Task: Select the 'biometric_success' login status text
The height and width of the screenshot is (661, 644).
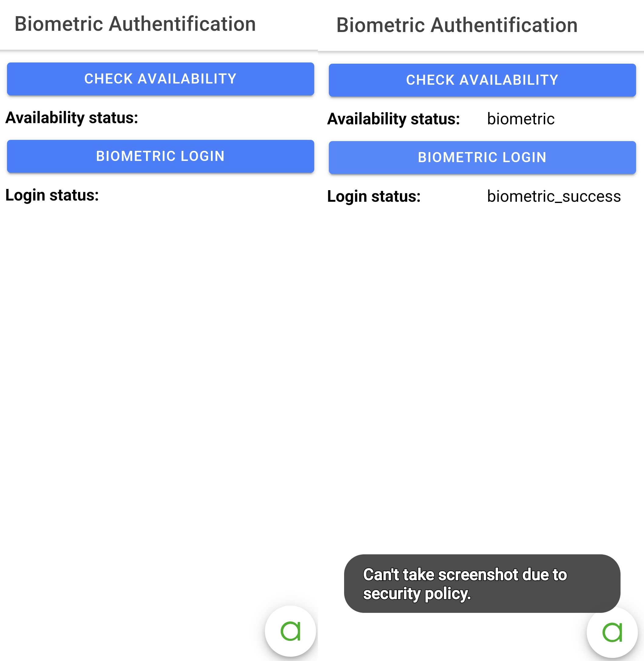Action: pyautogui.click(x=554, y=197)
